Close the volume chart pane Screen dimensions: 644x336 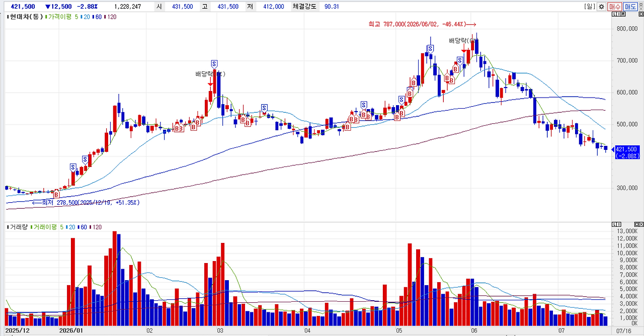(641, 224)
